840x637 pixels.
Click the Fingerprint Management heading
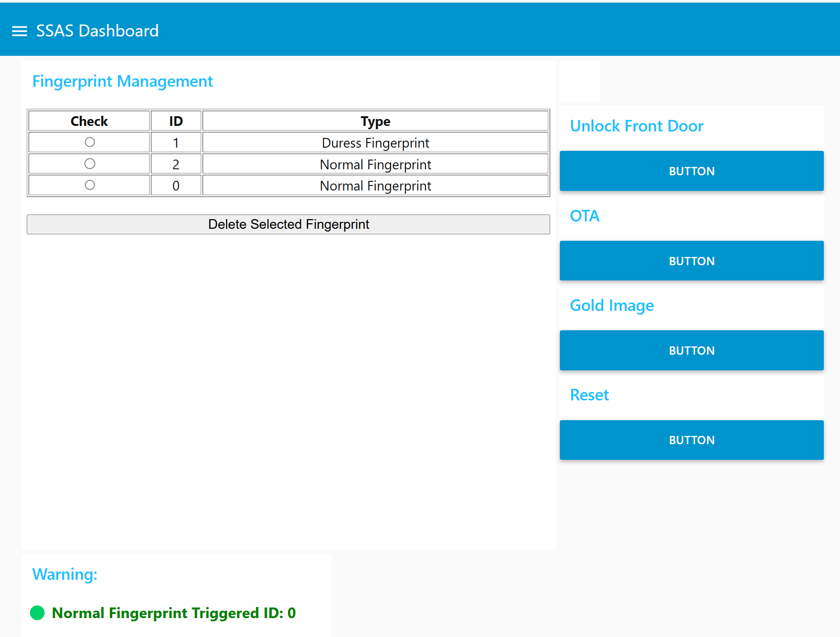click(x=122, y=81)
